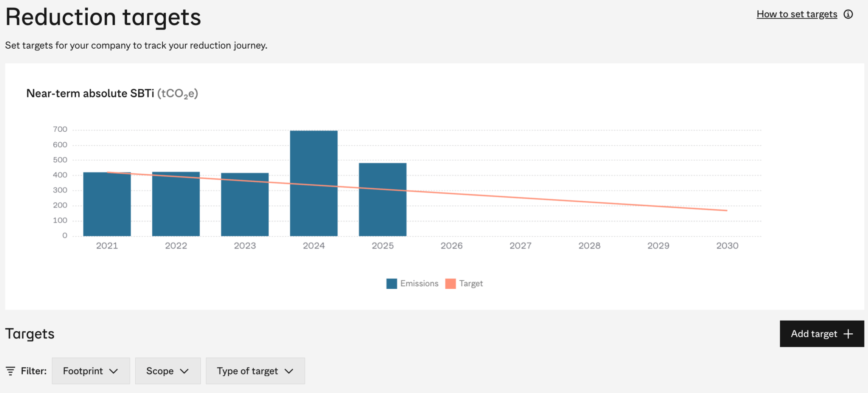The height and width of the screenshot is (393, 868).
Task: Open the Scope filter dropdown
Action: (x=167, y=371)
